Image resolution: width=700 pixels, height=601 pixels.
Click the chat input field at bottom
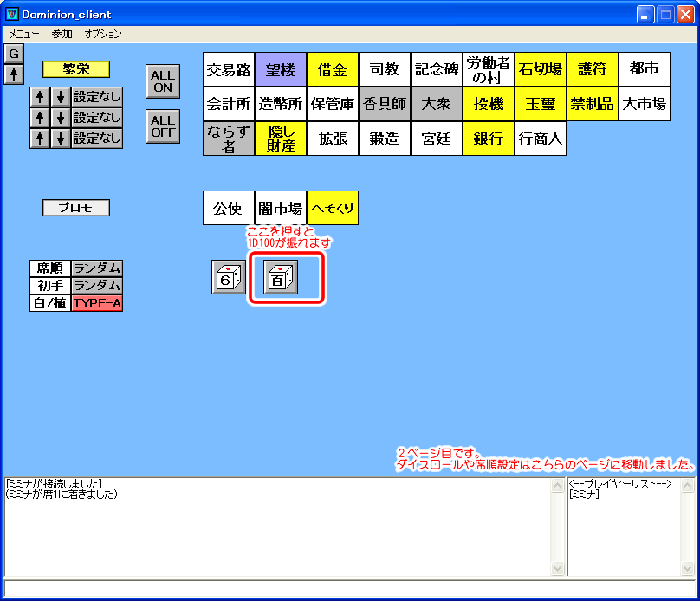[349, 589]
